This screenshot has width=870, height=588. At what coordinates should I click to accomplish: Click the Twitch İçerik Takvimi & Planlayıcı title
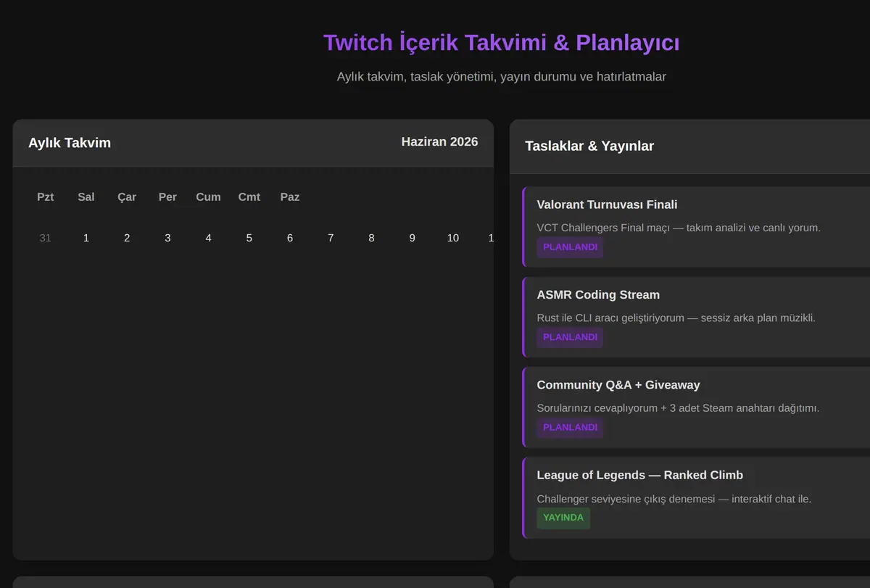[x=502, y=43]
